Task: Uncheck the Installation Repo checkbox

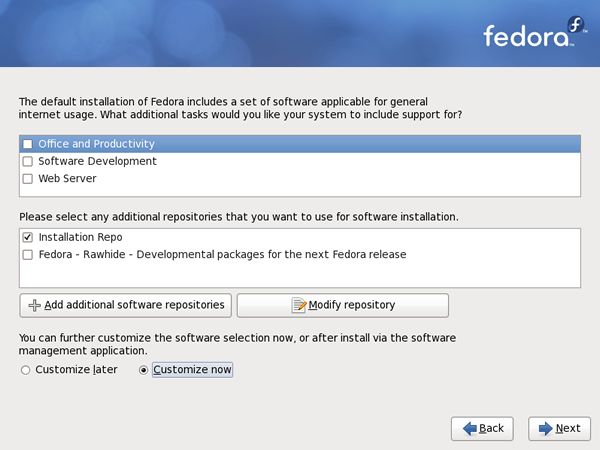Action: coord(28,237)
